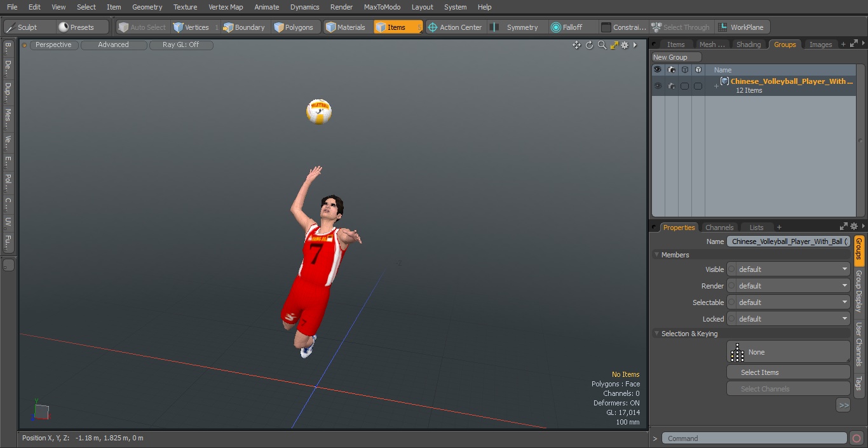868x448 pixels.
Task: Expand more properties with >> button
Action: 843,405
